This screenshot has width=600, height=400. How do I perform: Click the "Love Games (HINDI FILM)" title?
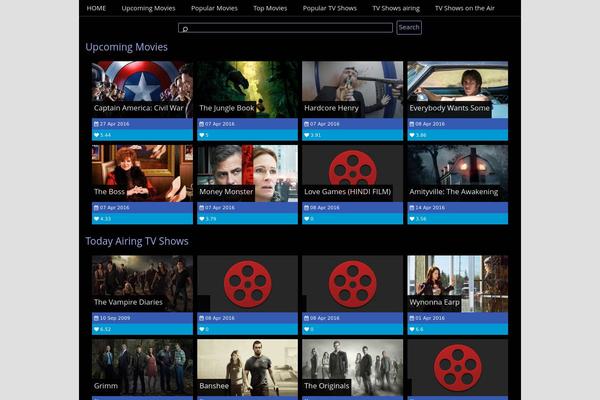[347, 192]
